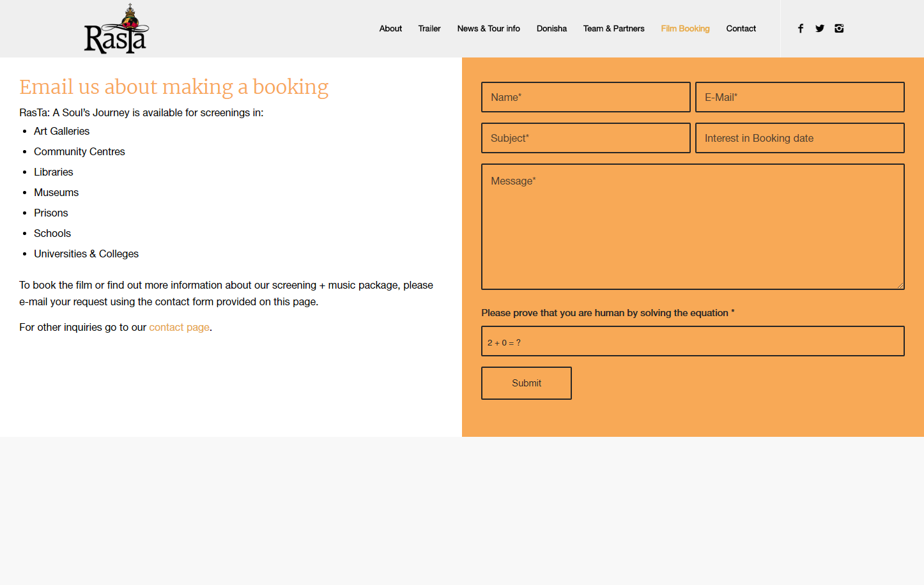
Task: Click the 'To book the film' paragraph
Action: click(226, 293)
